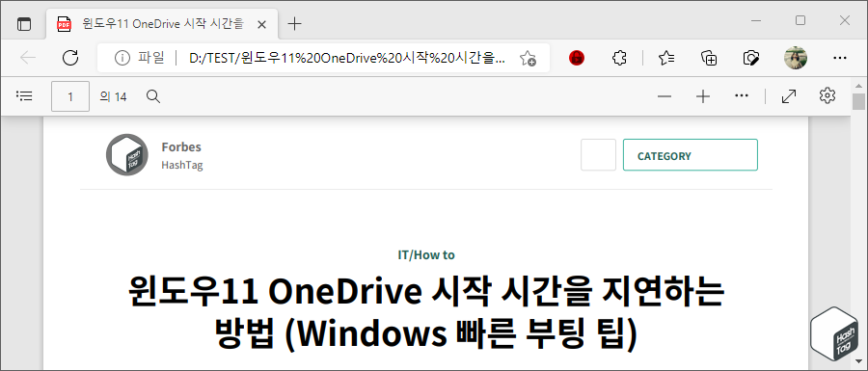868x371 pixels.
Task: Click the empty square button beside CATEGORY
Action: 598,155
